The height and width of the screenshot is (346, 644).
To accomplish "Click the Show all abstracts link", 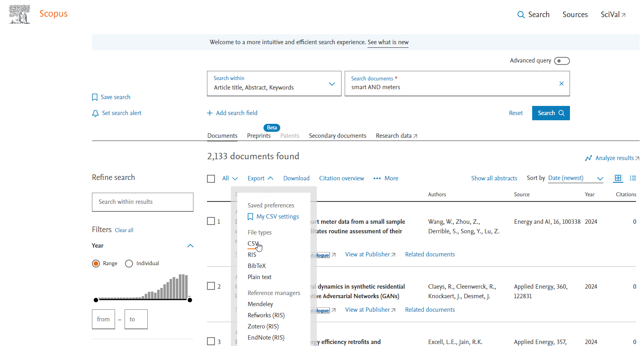I will click(494, 178).
